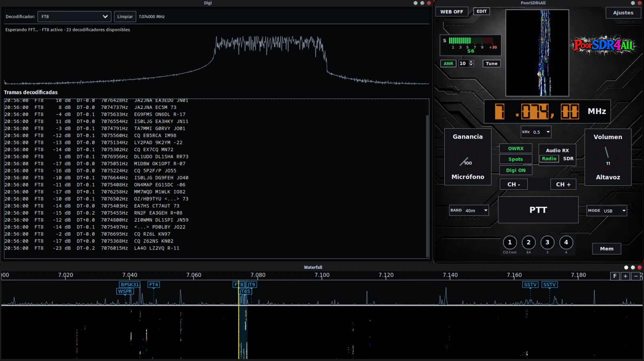Close the Digi window
The width and height of the screenshot is (644, 361).
tap(429, 3)
